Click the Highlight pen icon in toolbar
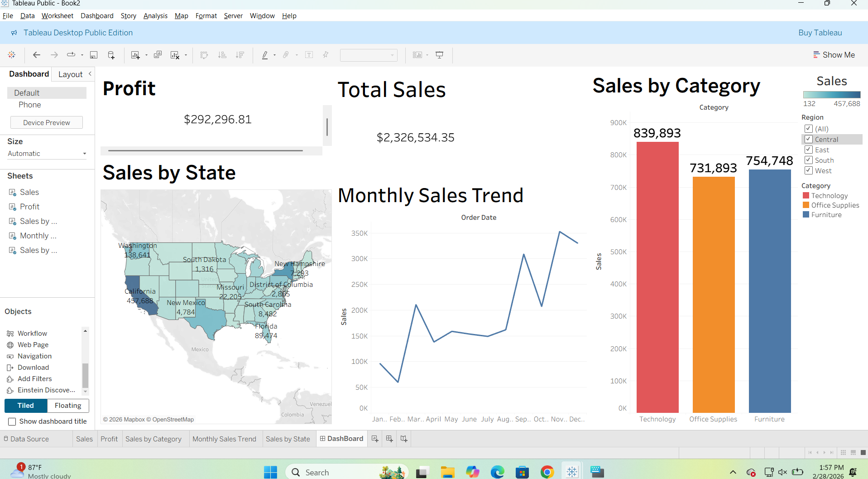This screenshot has width=868, height=479. tap(265, 55)
